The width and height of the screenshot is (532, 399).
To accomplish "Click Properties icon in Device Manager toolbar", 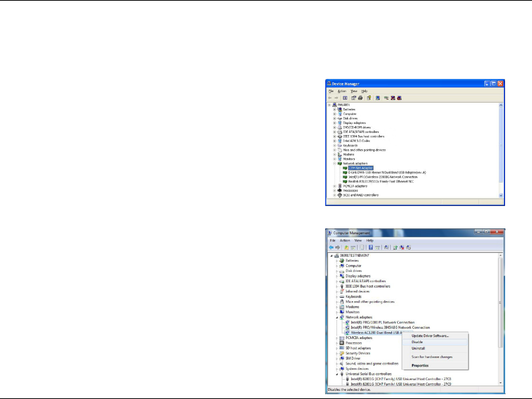I will 354,98.
